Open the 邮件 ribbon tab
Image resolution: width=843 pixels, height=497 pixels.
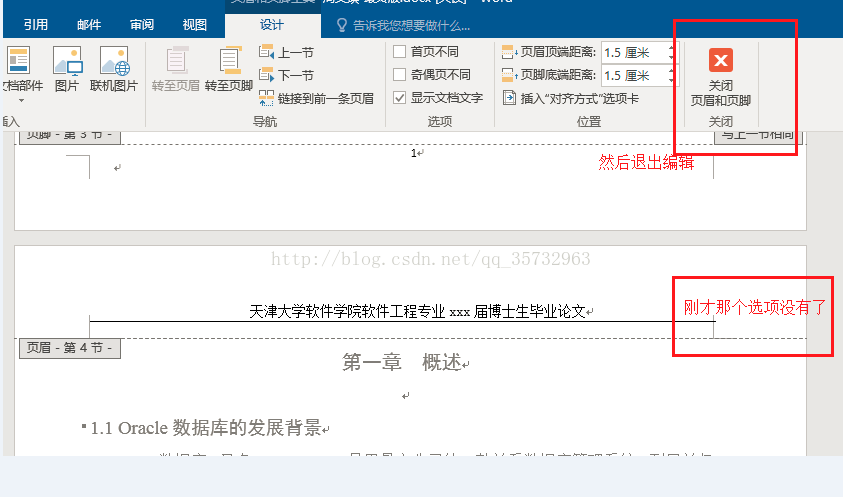pyautogui.click(x=89, y=25)
